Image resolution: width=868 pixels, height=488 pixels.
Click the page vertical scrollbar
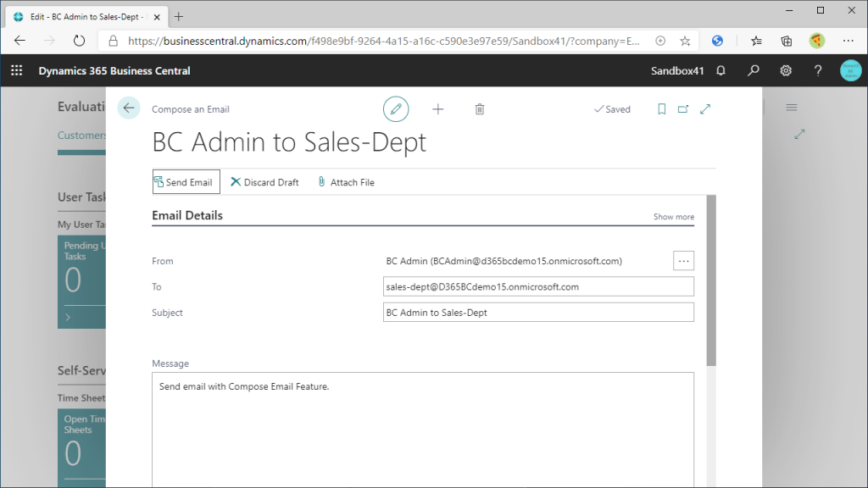tap(711, 280)
